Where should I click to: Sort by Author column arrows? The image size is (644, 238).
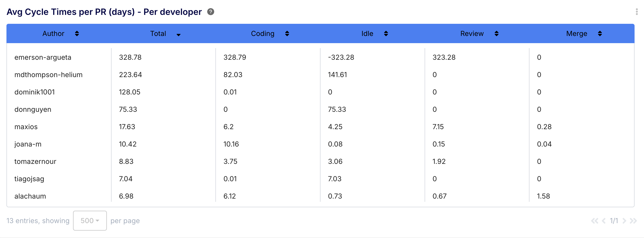pos(77,33)
